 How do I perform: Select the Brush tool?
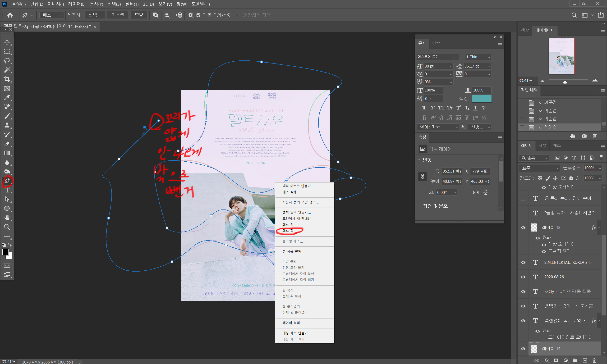coord(7,116)
